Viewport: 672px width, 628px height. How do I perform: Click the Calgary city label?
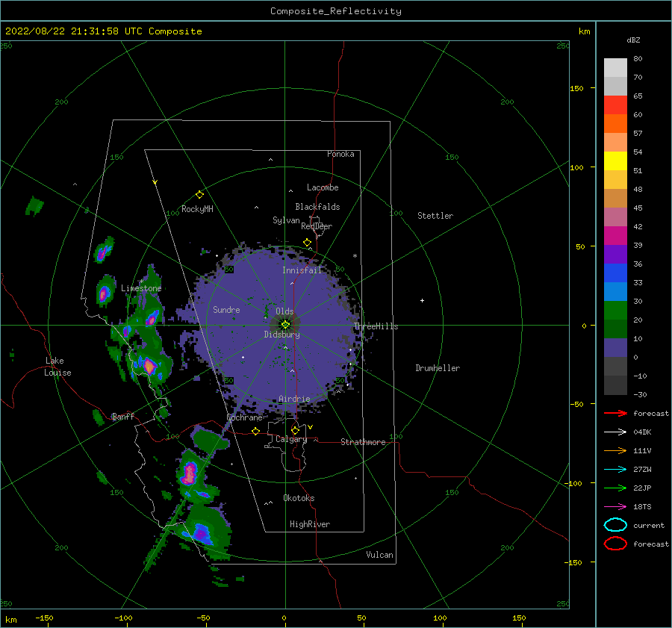tap(291, 439)
